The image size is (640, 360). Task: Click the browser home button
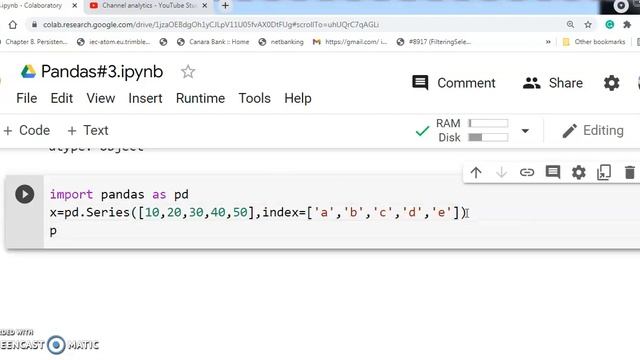(13, 25)
